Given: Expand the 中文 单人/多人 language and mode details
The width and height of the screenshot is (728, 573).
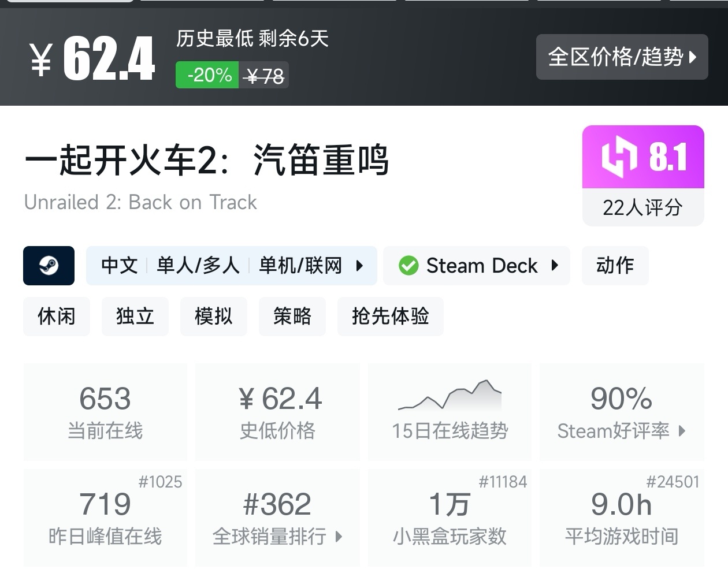Looking at the screenshot, I should 231,266.
